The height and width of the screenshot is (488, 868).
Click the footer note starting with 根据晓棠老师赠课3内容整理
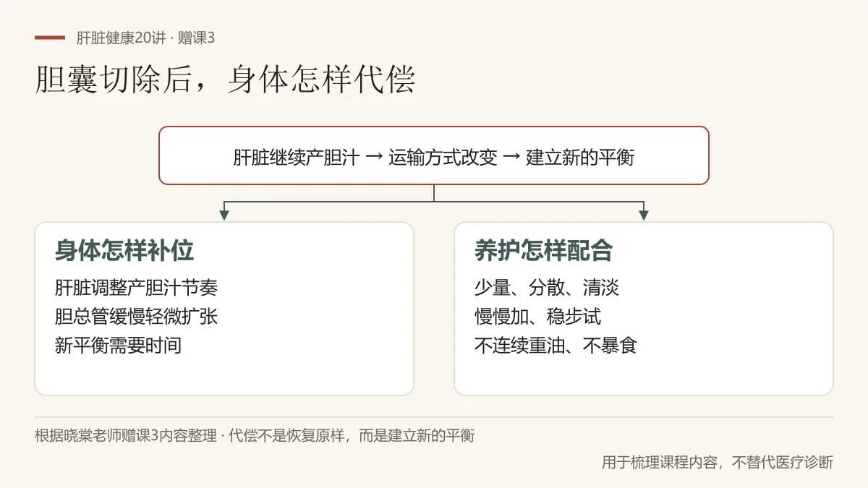[x=255, y=436]
